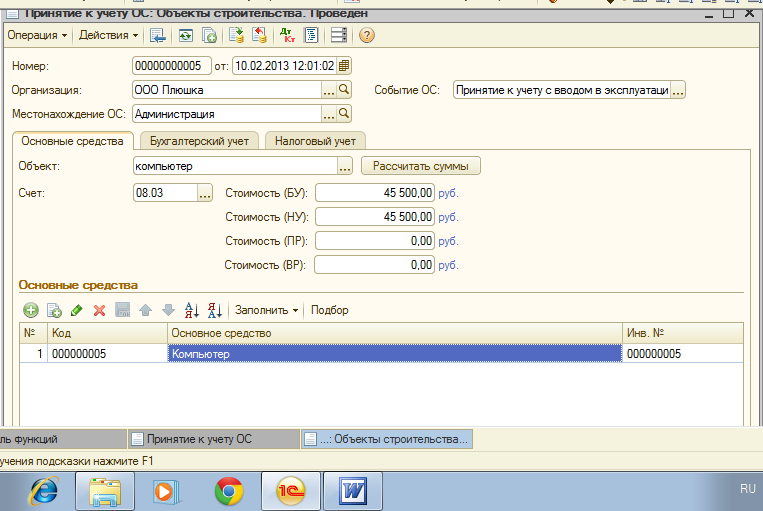Click the Основное средство column header

tap(395, 333)
